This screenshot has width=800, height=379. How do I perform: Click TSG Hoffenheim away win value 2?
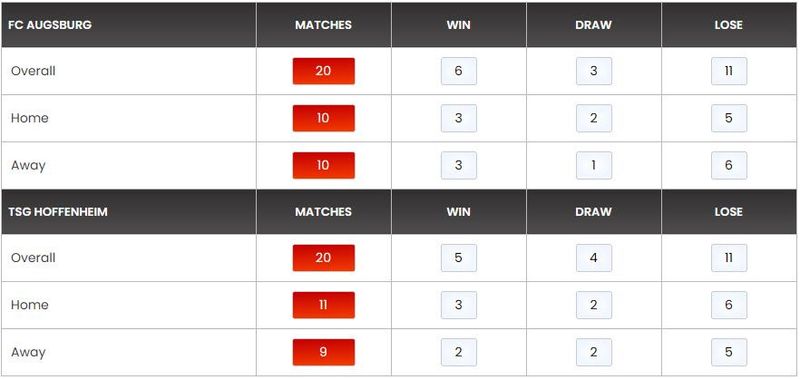(x=459, y=352)
